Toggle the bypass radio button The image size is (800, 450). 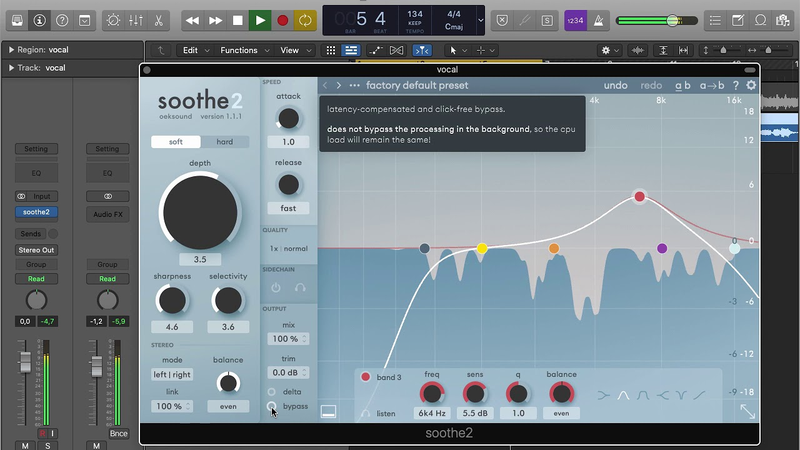pos(272,406)
